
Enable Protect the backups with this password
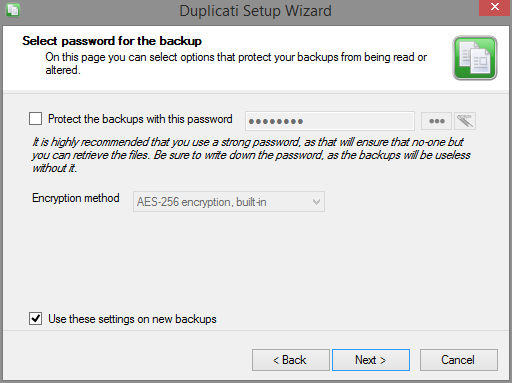pos(35,119)
